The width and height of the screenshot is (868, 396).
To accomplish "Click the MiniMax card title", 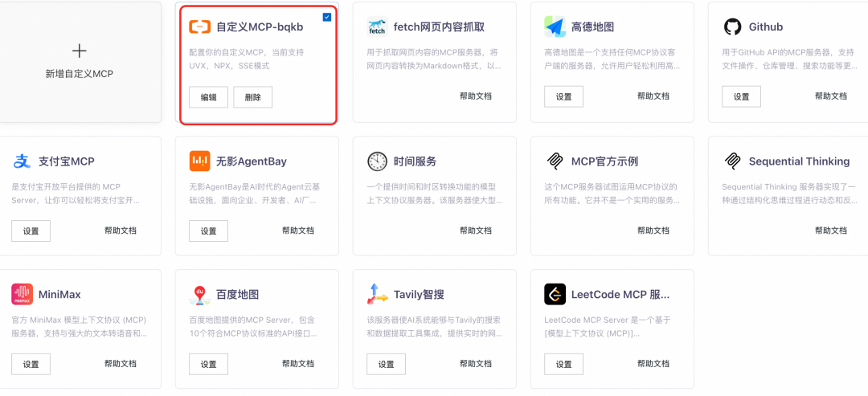I will [x=59, y=295].
